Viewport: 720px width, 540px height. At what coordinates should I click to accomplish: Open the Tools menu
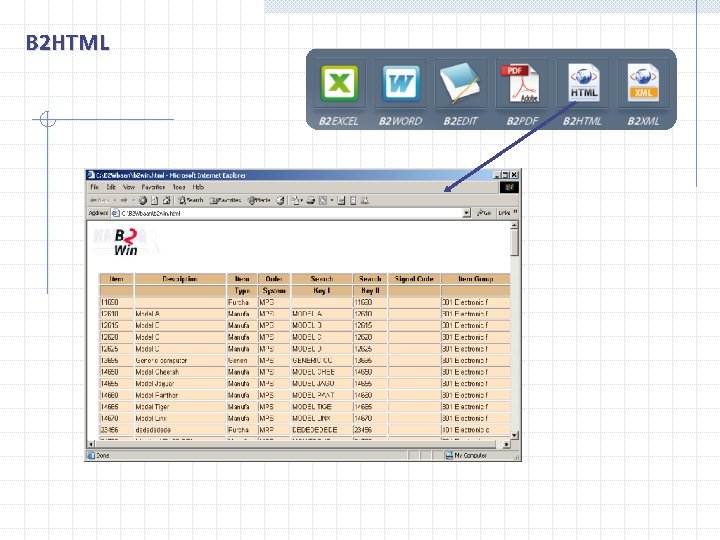pos(179,187)
